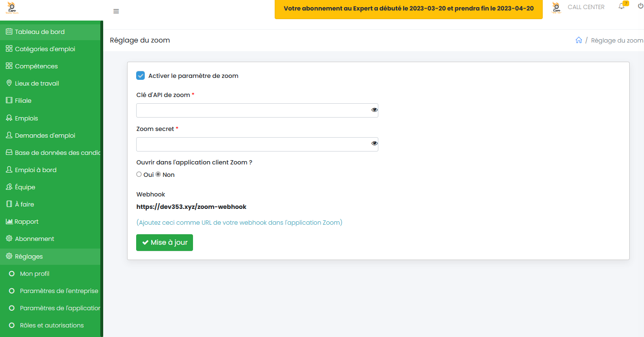The width and height of the screenshot is (644, 337).
Task: Reveal Zoom secret with eye icon
Action: 374,143
